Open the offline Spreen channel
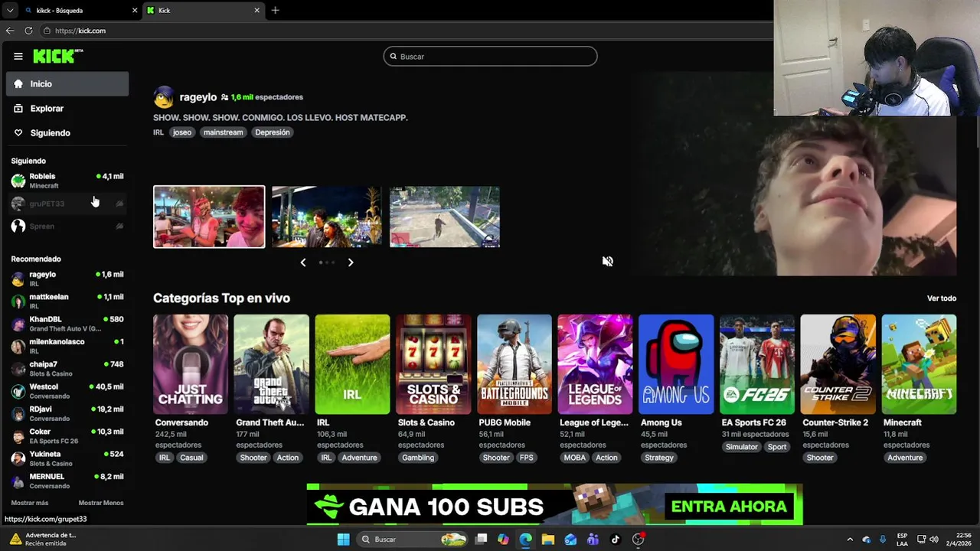 coord(67,227)
